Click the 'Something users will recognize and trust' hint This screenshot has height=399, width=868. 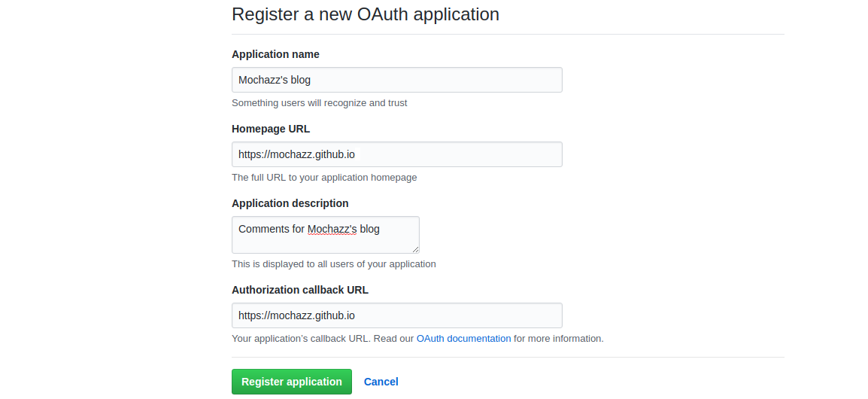320,103
